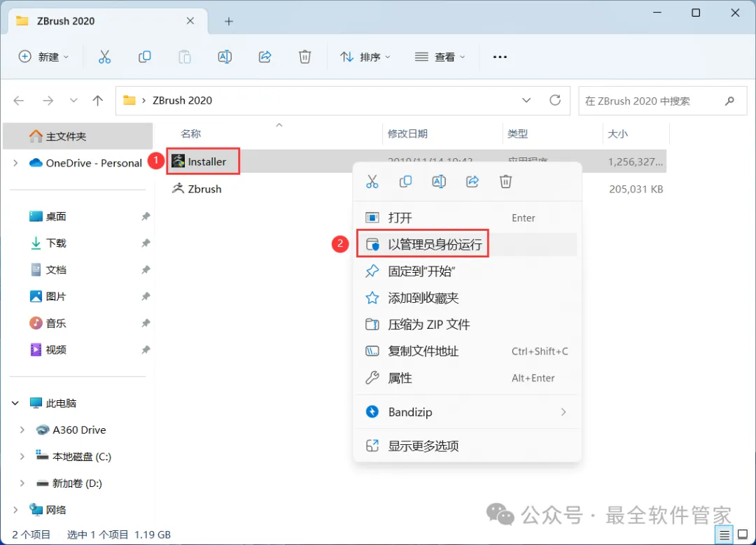Sort by the 大小 (Size) column header

617,134
